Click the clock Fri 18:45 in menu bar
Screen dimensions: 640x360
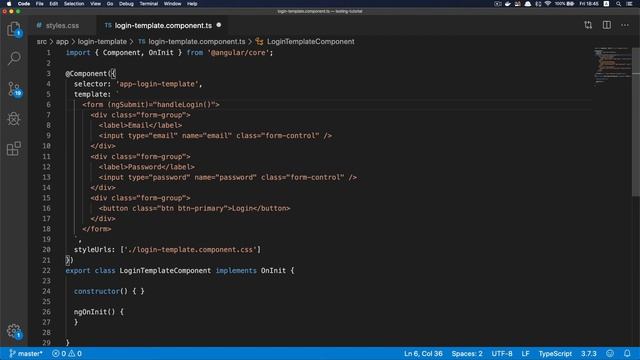click(589, 4)
